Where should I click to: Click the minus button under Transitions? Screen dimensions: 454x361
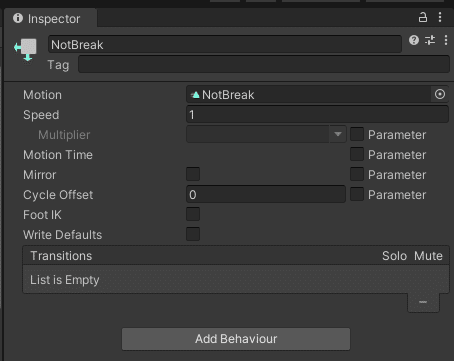click(x=423, y=302)
